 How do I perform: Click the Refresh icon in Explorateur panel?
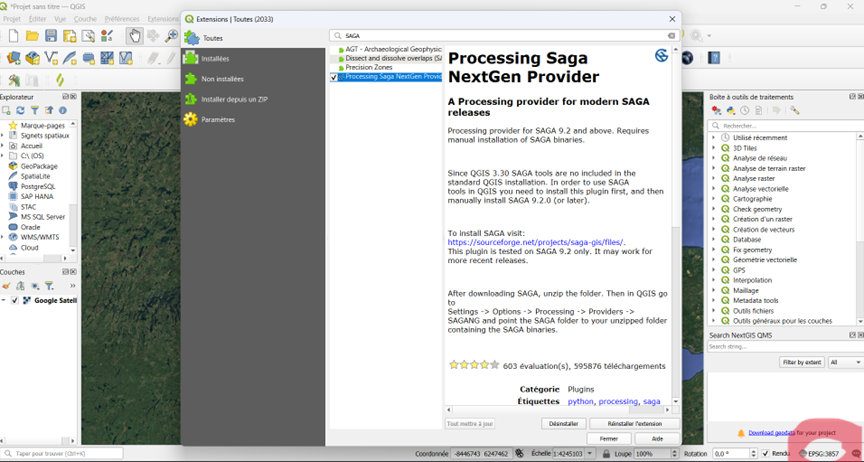(x=20, y=110)
